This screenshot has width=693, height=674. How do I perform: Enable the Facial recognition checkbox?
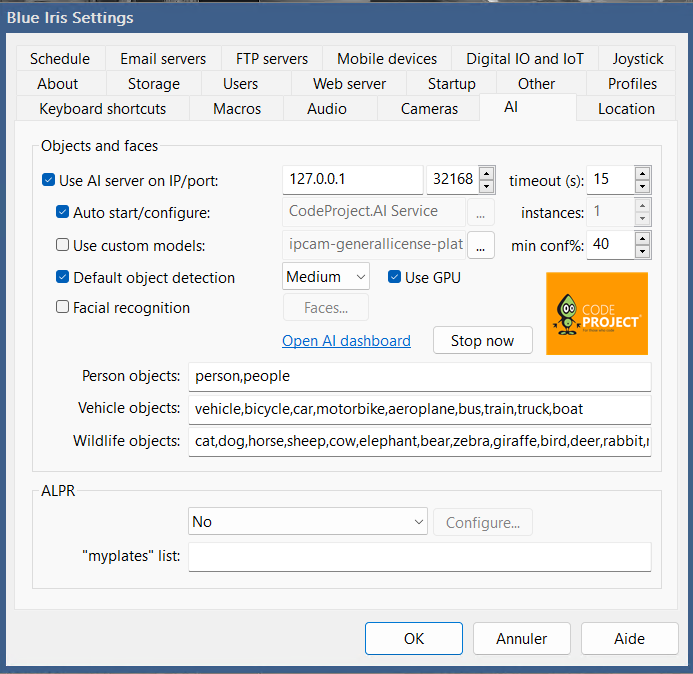coord(63,308)
